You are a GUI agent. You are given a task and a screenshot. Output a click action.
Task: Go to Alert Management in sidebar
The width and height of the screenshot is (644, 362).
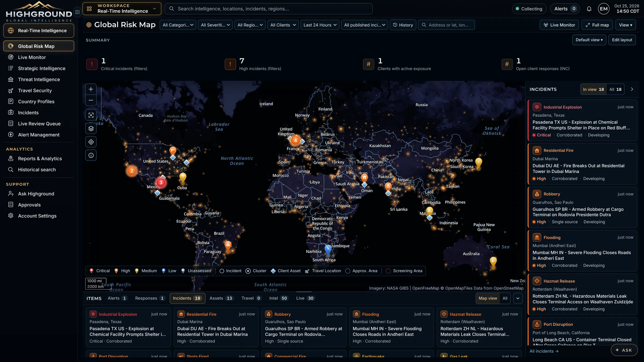pyautogui.click(x=39, y=135)
